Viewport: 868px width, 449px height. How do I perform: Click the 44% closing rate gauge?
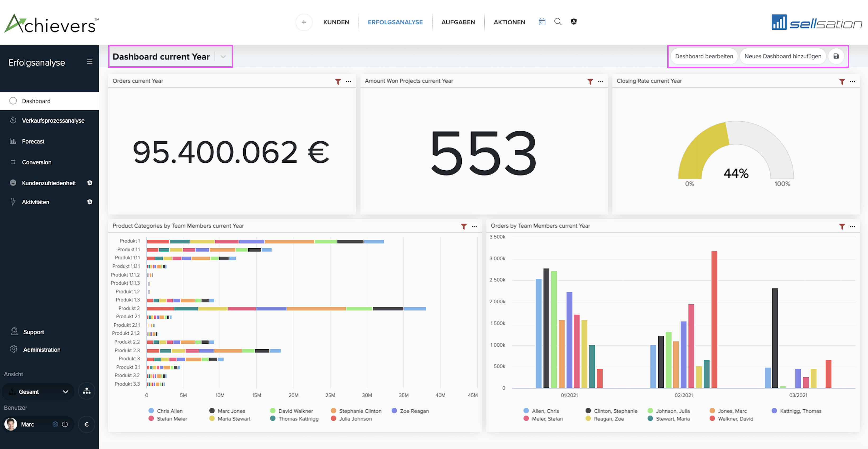pos(736,153)
